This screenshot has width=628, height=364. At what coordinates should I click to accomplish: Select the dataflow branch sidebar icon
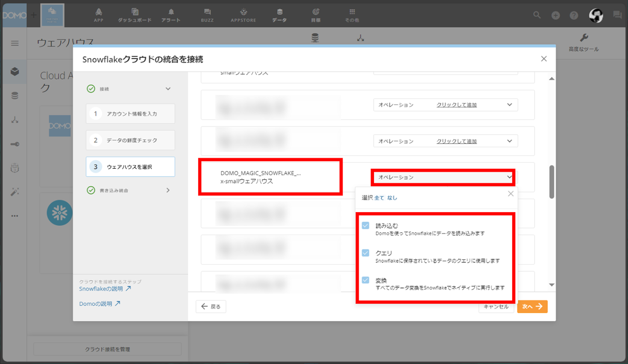pyautogui.click(x=15, y=120)
